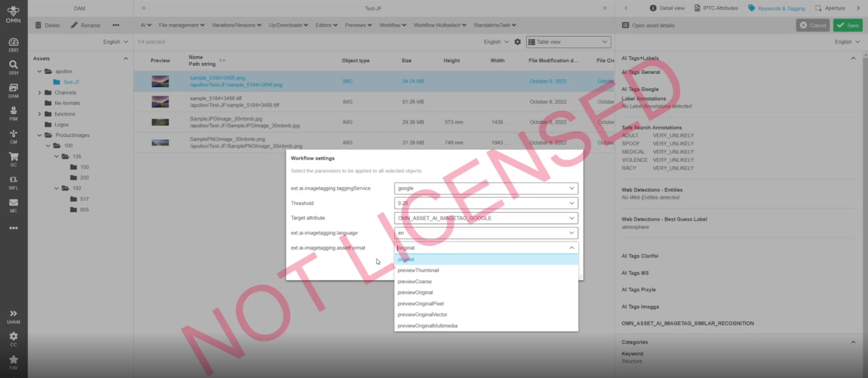Image resolution: width=868 pixels, height=378 pixels.
Task: Click the Unfold sidebar icon
Action: (x=13, y=316)
